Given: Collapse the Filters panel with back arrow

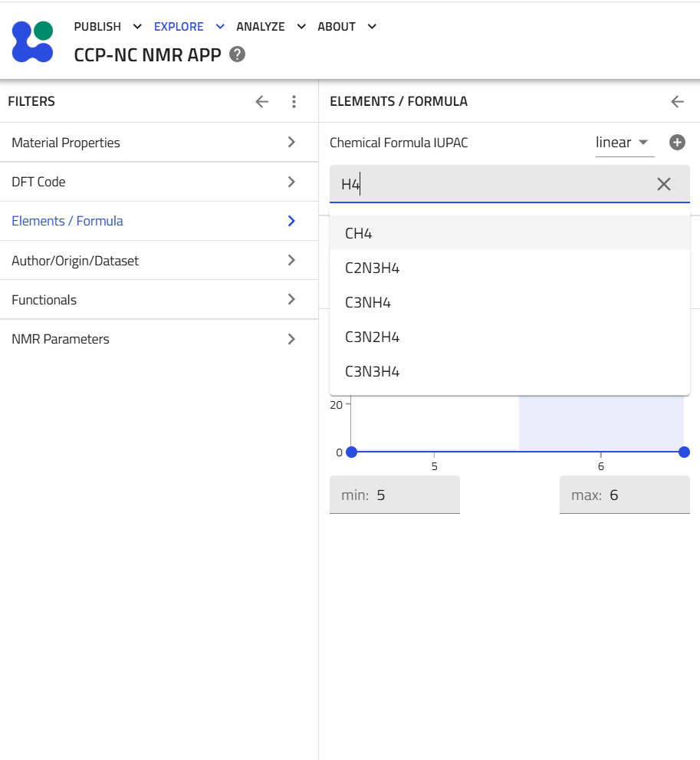Looking at the screenshot, I should (x=261, y=101).
